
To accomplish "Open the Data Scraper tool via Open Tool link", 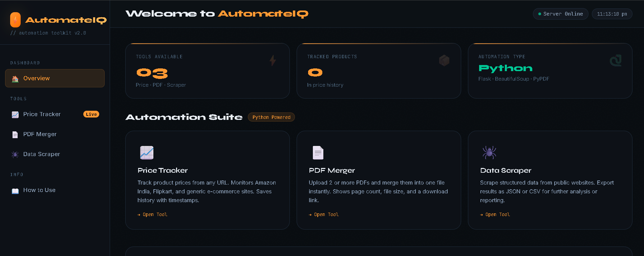I will 495,214.
